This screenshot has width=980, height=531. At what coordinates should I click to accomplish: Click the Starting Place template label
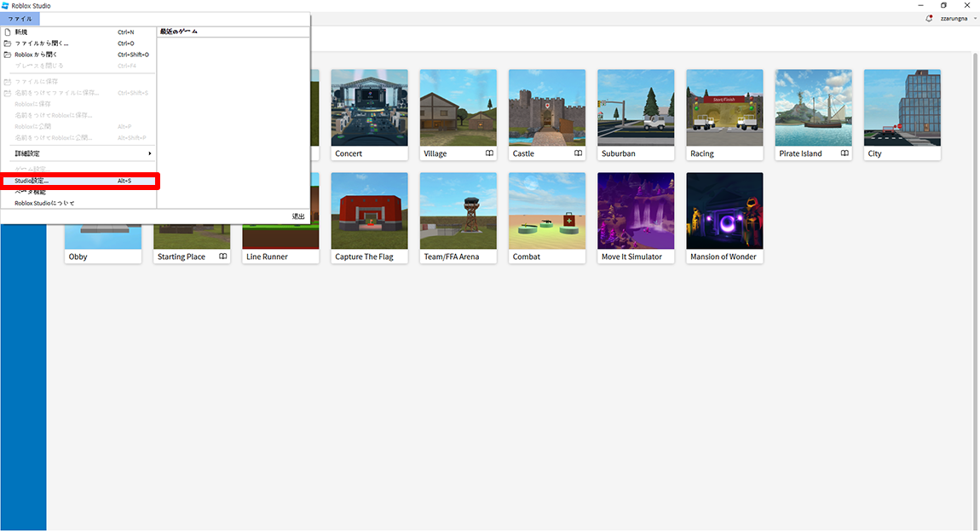182,257
